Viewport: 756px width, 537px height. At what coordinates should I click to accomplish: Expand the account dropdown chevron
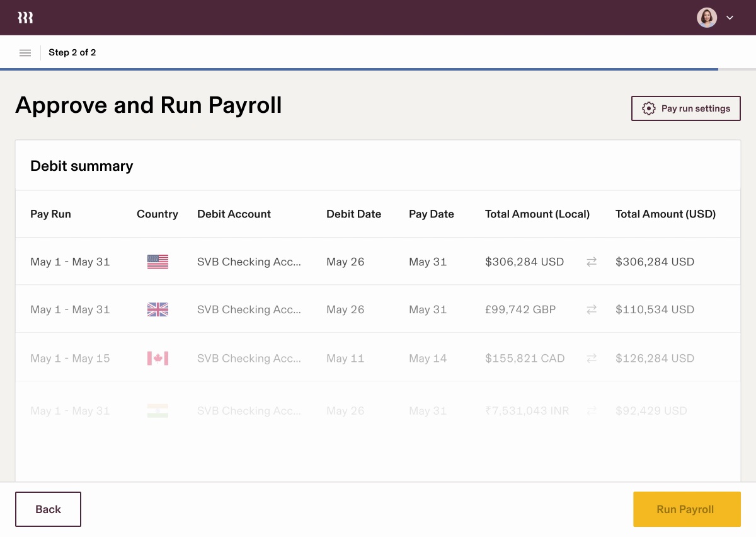coord(730,18)
